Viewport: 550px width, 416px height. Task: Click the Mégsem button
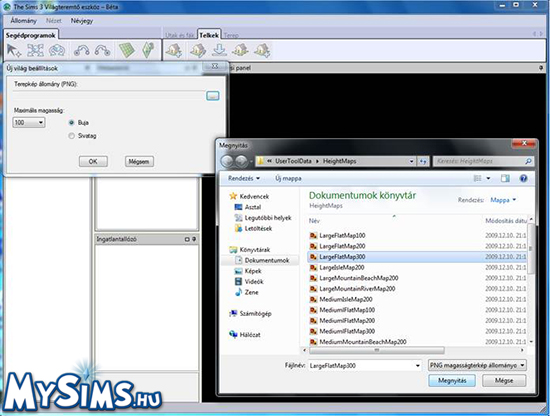coord(139,161)
